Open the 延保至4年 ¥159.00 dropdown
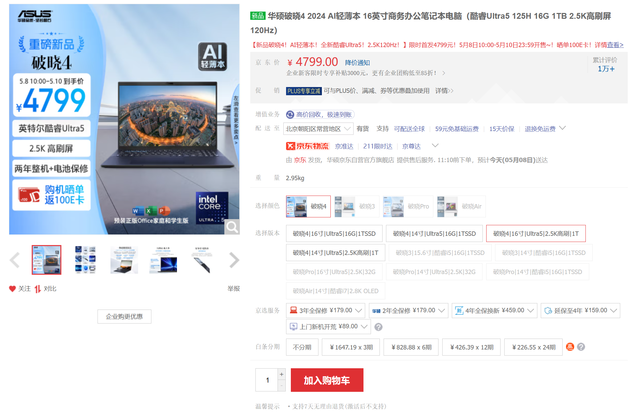Image resolution: width=640 pixels, height=414 pixels. [580, 310]
